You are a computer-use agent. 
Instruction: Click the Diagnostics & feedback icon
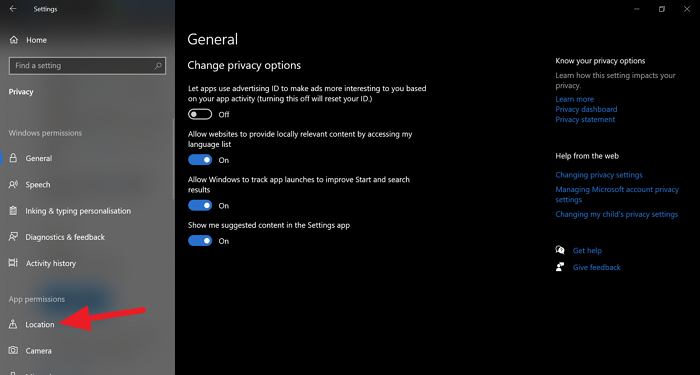click(13, 237)
